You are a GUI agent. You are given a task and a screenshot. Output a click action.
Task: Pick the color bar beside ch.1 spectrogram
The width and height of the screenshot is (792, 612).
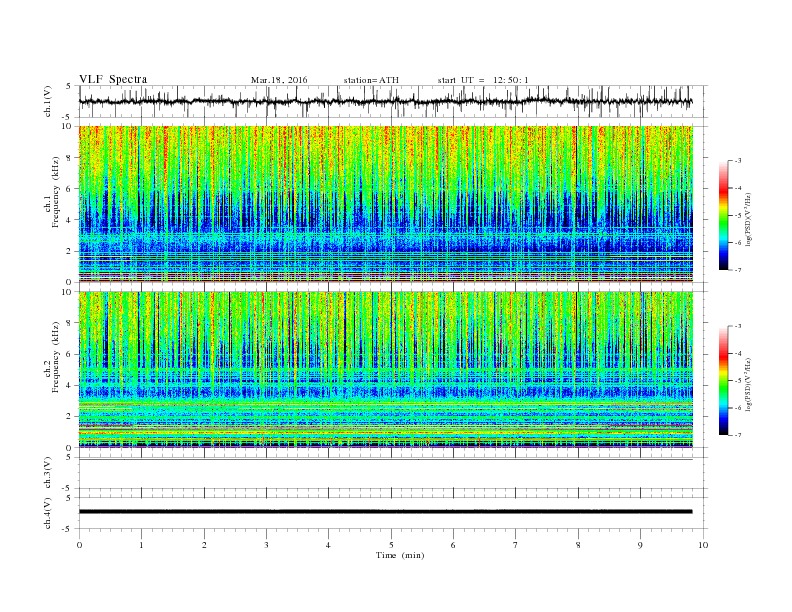coord(723,216)
